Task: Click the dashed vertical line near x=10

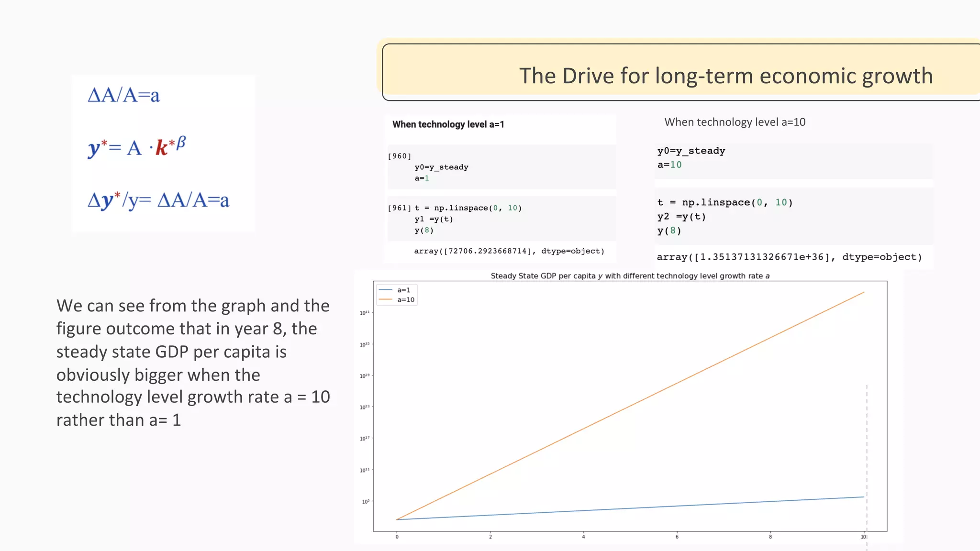Action: tap(867, 440)
